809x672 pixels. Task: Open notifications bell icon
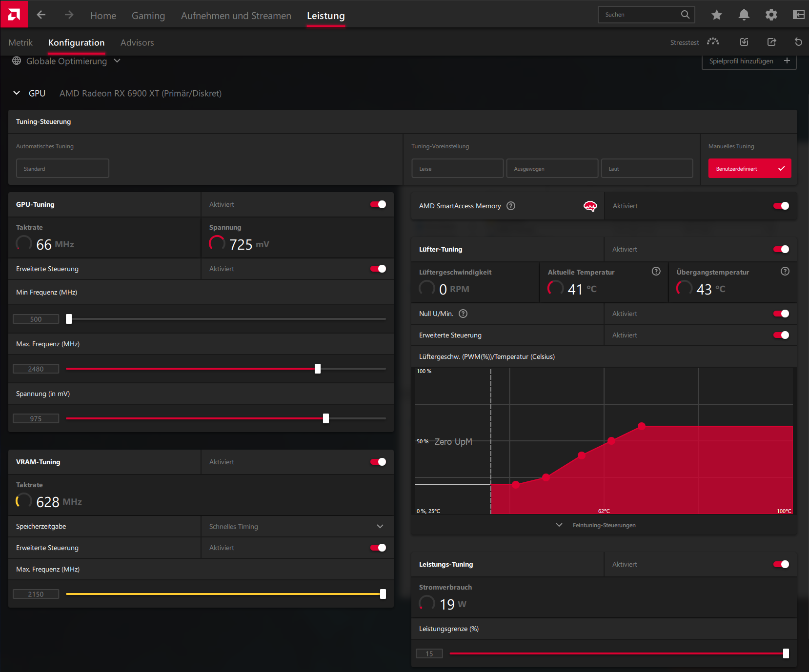[744, 15]
